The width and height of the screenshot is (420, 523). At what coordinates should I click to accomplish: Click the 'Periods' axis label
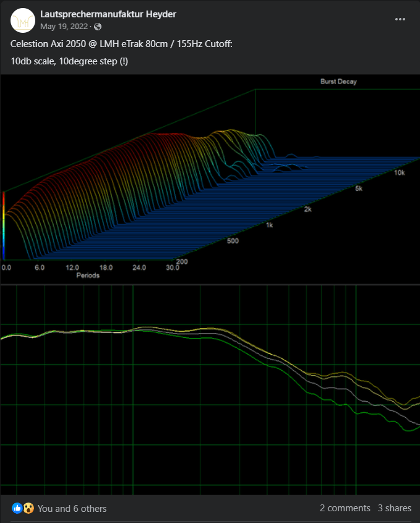[88, 275]
